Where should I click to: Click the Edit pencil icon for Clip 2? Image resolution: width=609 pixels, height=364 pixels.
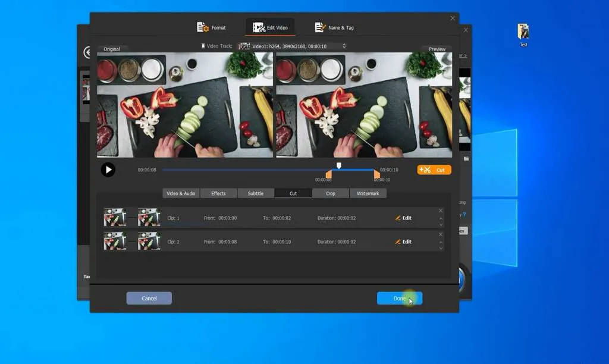point(399,241)
